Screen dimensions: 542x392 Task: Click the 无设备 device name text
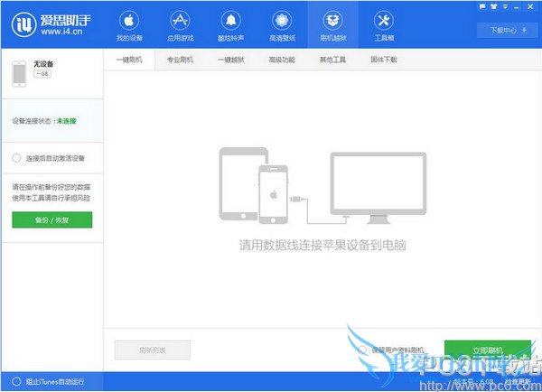click(43, 63)
